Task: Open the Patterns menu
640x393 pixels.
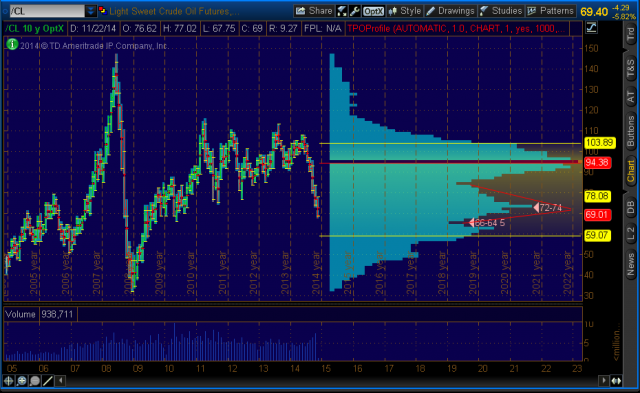Action: coord(550,11)
